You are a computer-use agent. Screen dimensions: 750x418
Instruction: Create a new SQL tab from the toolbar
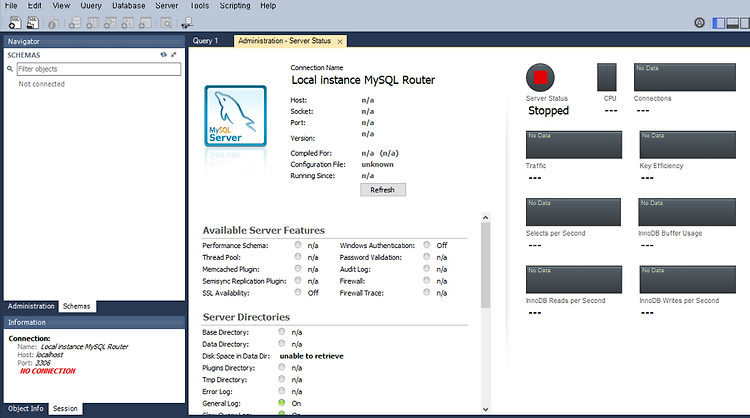(x=15, y=22)
